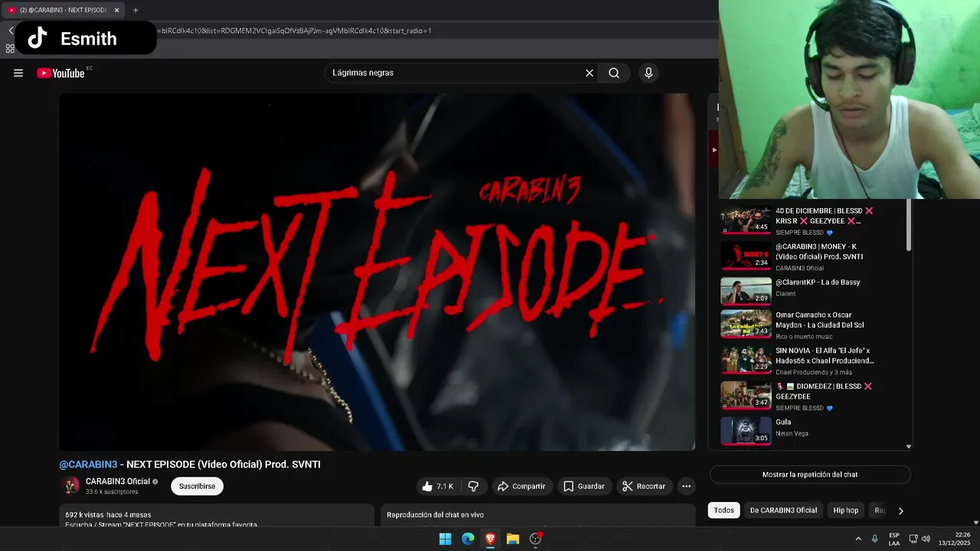Open CARABIN3 Oficial channel avatar
980x551 pixels.
pyautogui.click(x=70, y=486)
